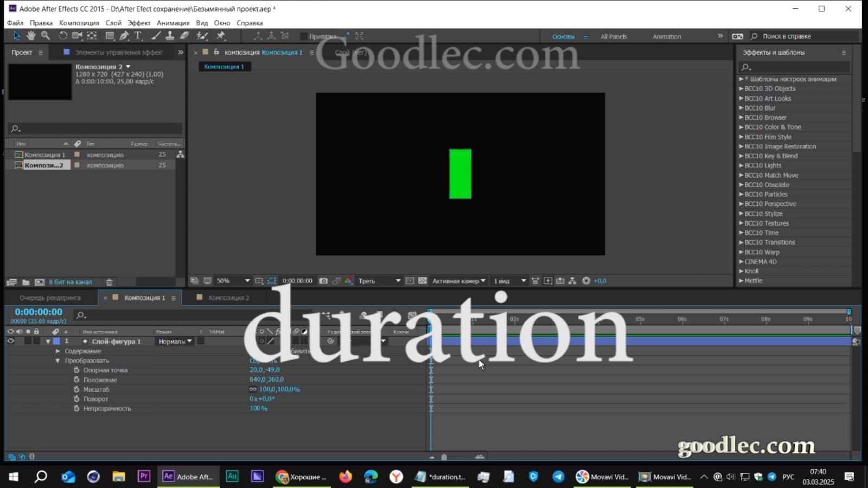
Task: Open the Активная камера view dropdown
Action: point(458,281)
